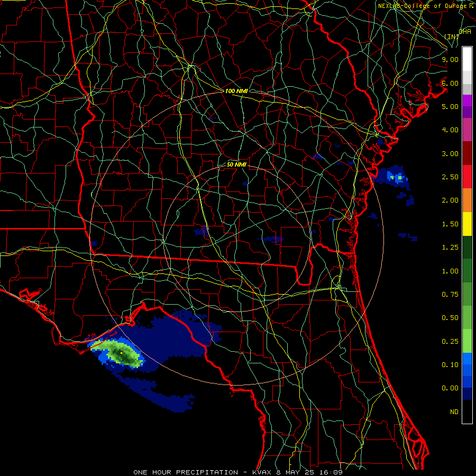This screenshot has height=476, width=476.
Task: Click the 'ND' no-data label
Action: coord(454,412)
